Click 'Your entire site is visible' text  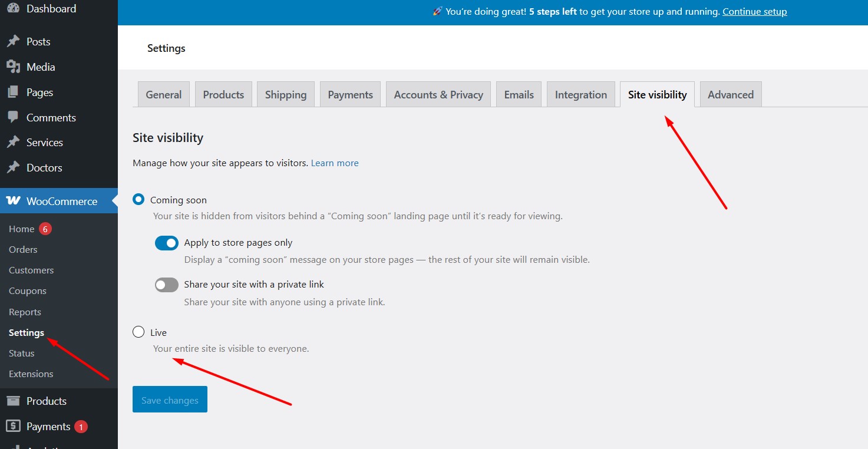[231, 348]
